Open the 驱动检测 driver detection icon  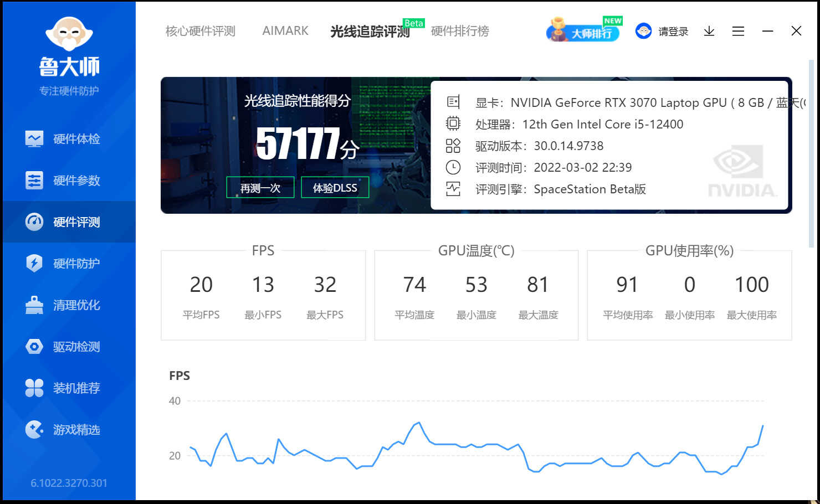point(34,347)
